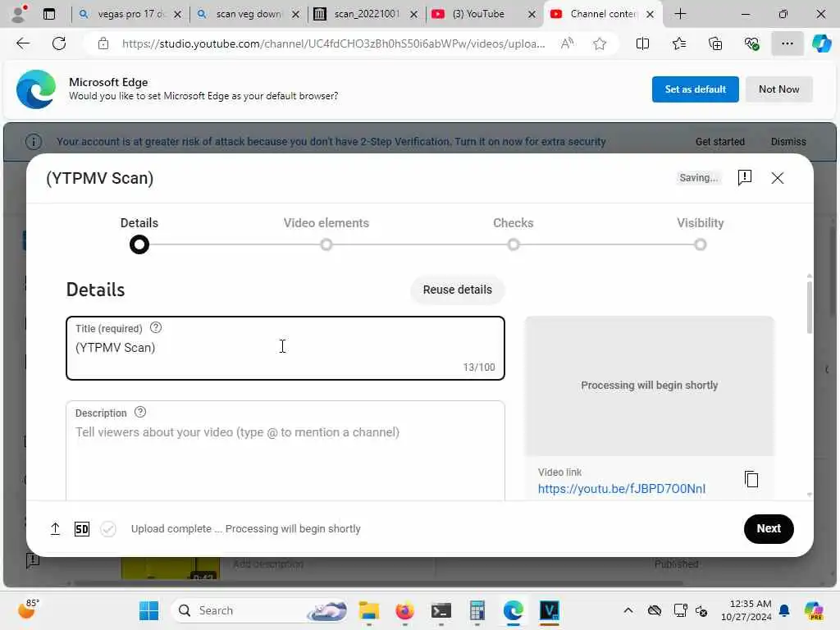Open the Edge tab actions menu icon
This screenshot has width=840, height=630.
pos(48,15)
